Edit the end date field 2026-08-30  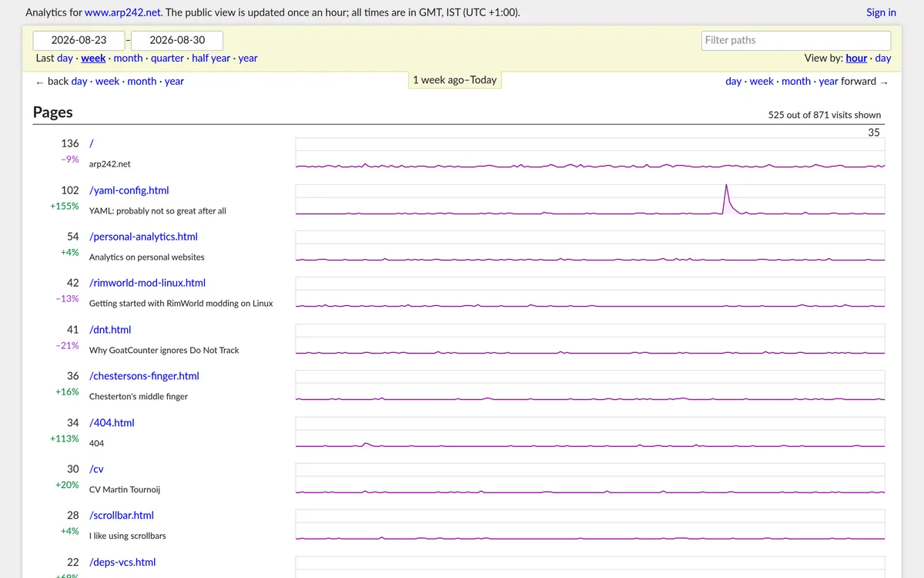click(177, 40)
